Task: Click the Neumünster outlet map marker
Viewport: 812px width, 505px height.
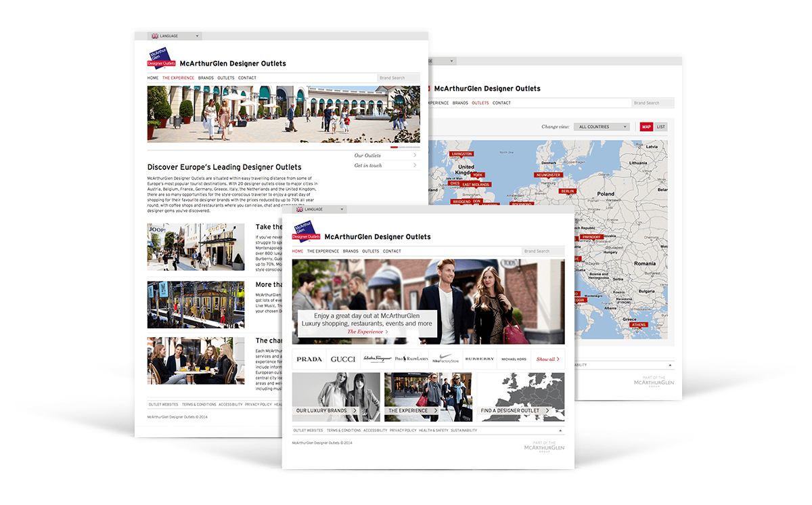Action: (x=548, y=175)
